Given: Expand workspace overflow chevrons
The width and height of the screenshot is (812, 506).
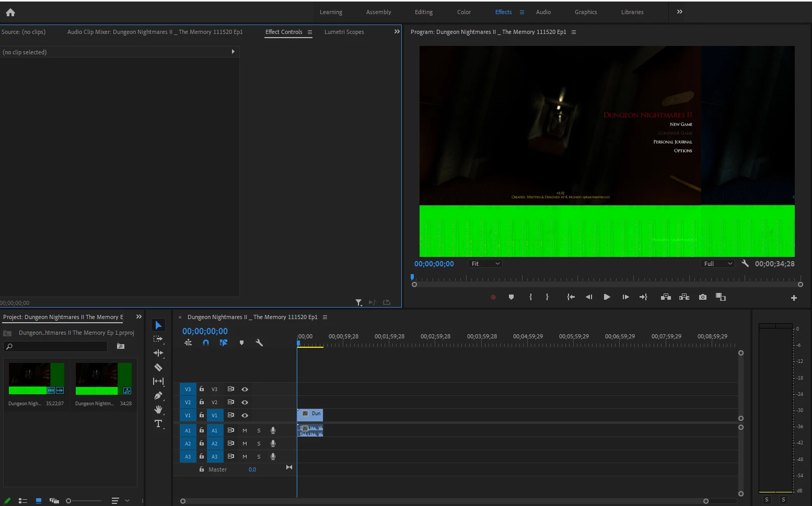Looking at the screenshot, I should pos(680,11).
